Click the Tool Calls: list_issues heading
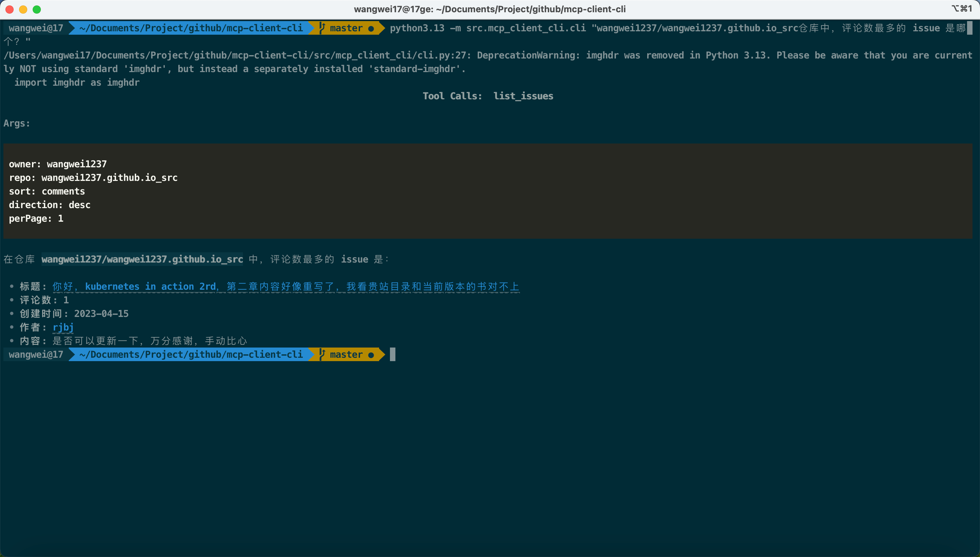The image size is (980, 557). 488,96
